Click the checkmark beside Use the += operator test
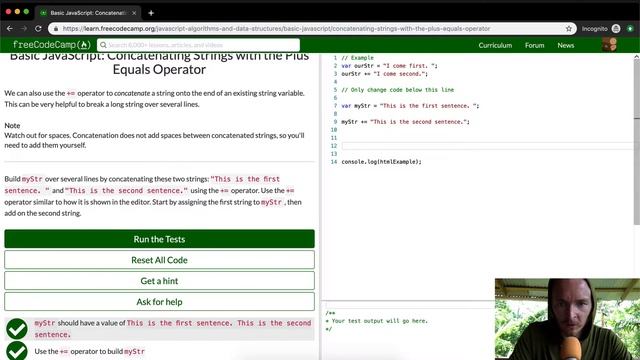640x360 pixels. coord(17,351)
